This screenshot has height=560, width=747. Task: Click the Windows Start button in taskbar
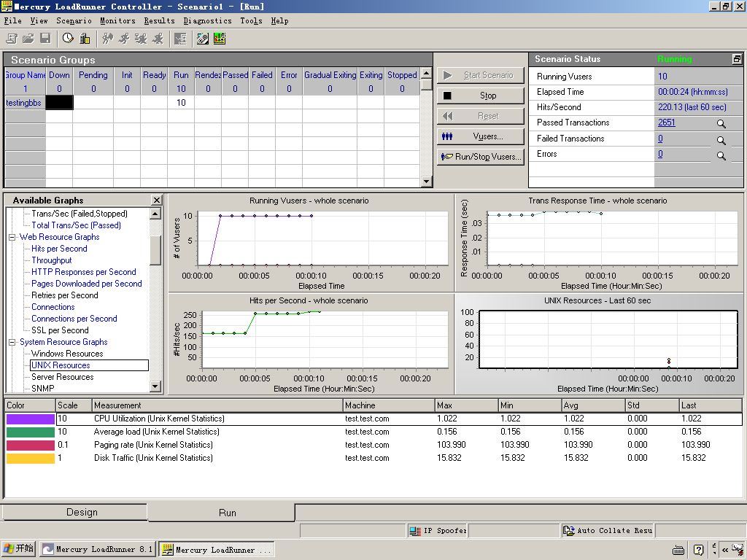tap(19, 549)
